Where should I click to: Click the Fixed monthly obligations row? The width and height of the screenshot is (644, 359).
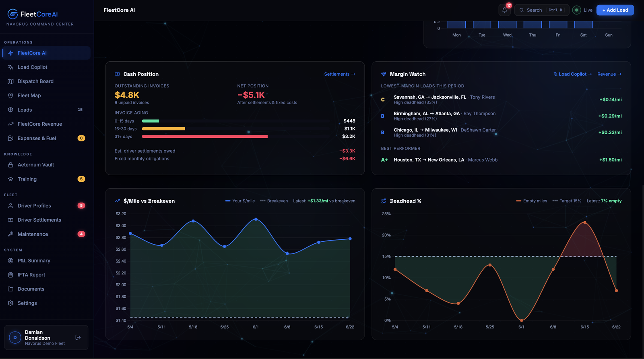click(x=235, y=159)
